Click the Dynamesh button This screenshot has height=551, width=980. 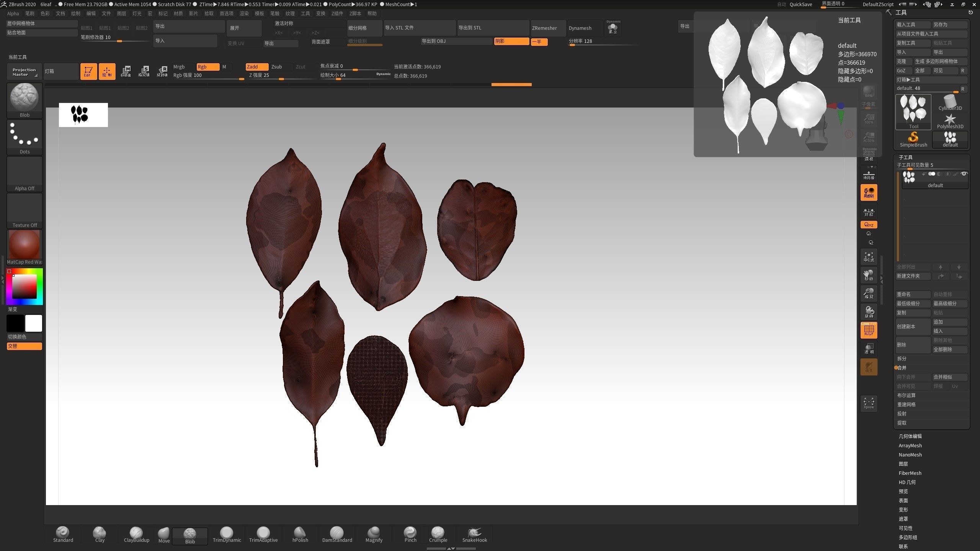tap(585, 28)
